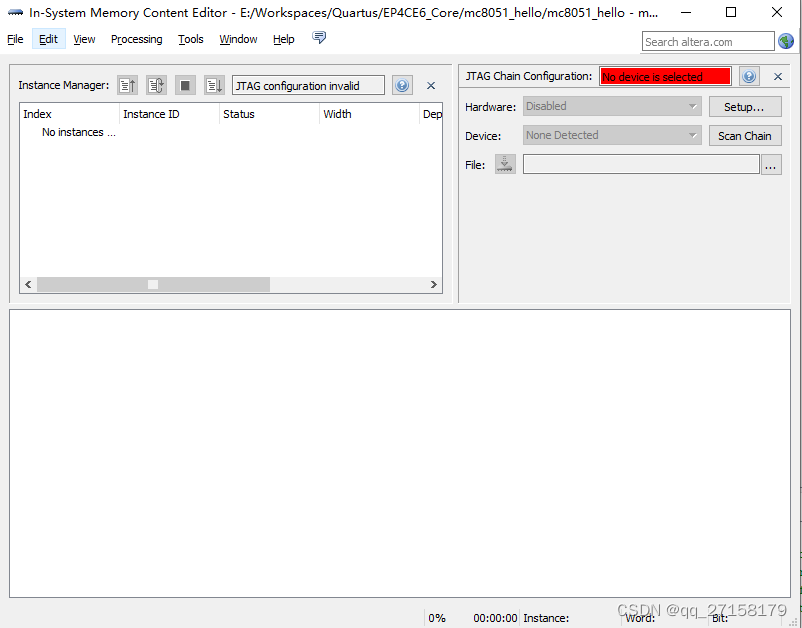Click the Status column header
This screenshot has height=628, width=802.
(x=269, y=114)
